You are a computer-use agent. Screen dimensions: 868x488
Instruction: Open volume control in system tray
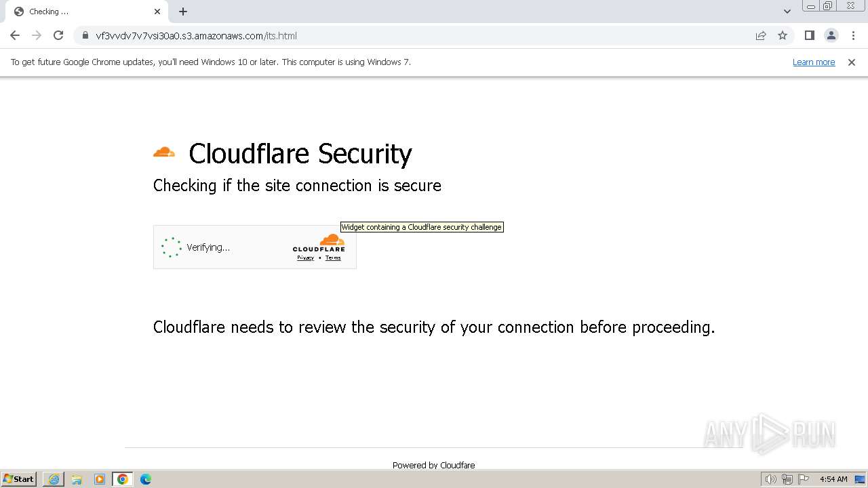pyautogui.click(x=770, y=479)
